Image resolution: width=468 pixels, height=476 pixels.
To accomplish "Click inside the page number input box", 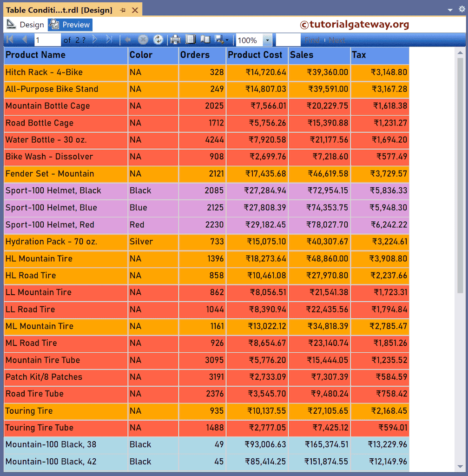I will click(46, 40).
